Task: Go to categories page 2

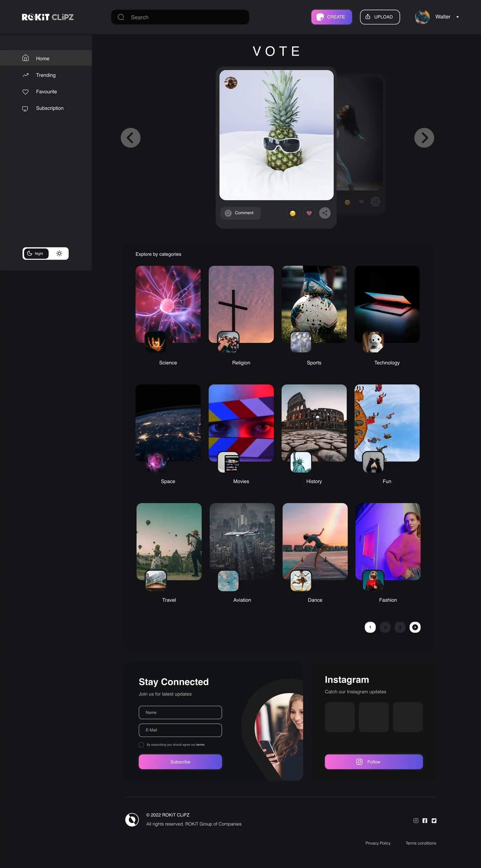Action: click(385, 627)
